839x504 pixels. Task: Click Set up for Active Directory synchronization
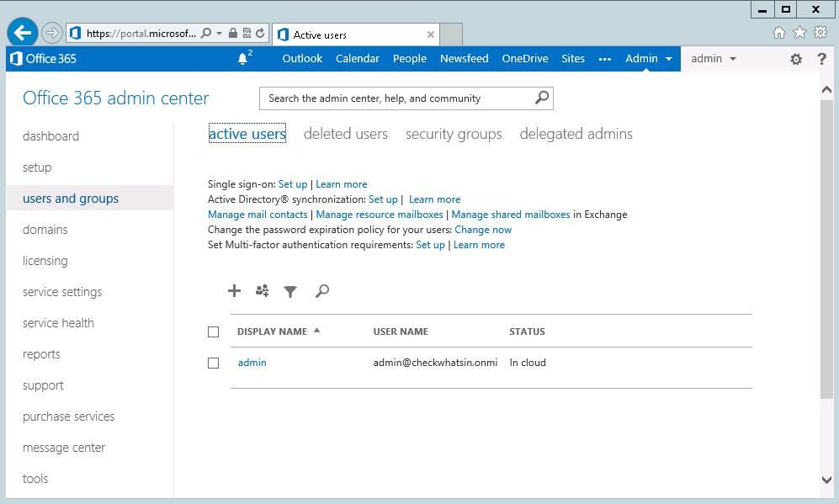coord(383,199)
